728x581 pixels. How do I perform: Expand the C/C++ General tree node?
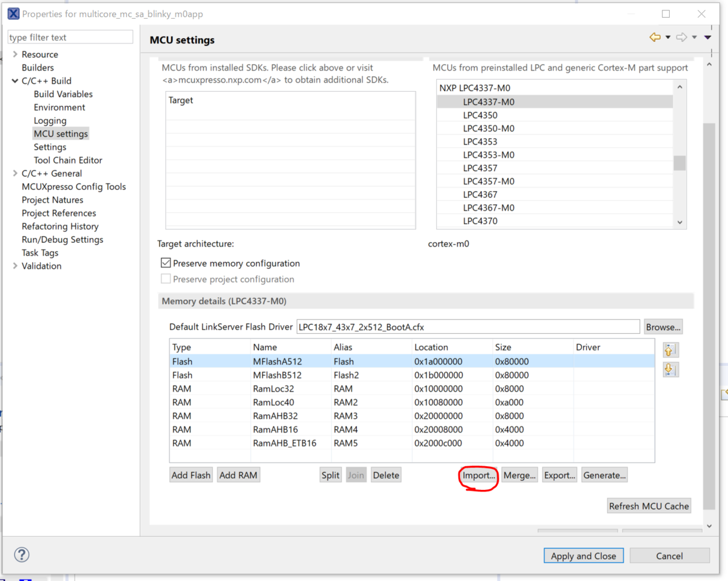(15, 174)
